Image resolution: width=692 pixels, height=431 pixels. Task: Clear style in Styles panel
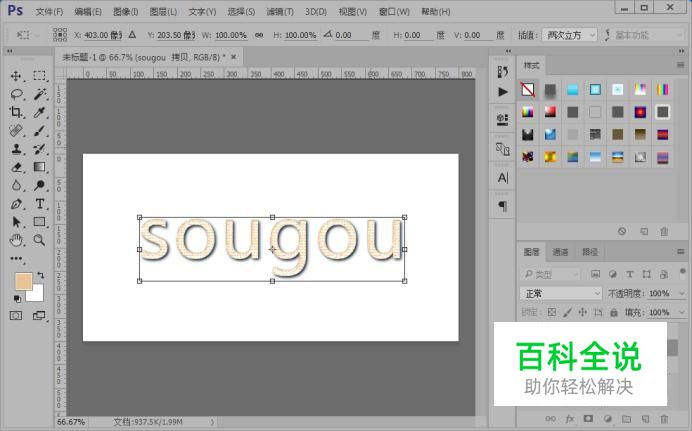[622, 231]
